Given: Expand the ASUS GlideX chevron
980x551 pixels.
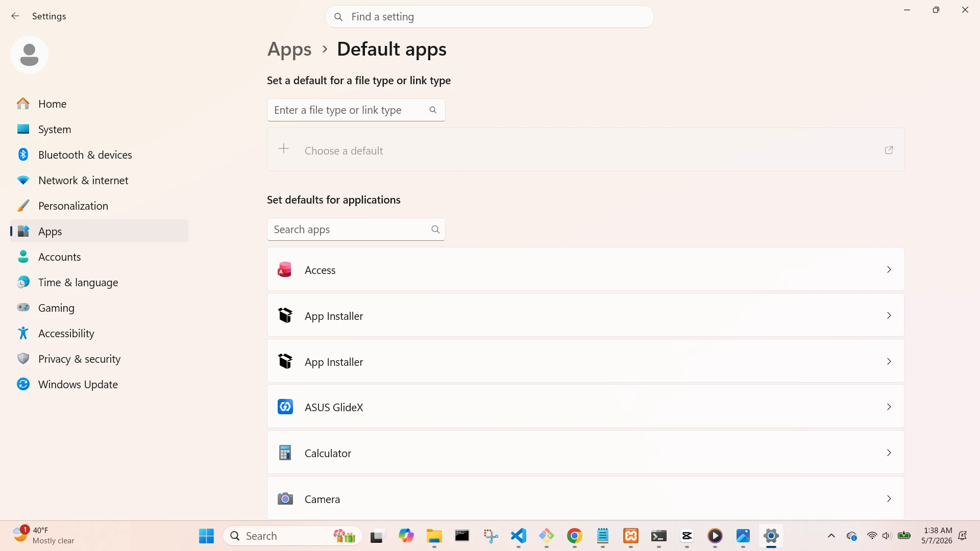Looking at the screenshot, I should tap(889, 407).
